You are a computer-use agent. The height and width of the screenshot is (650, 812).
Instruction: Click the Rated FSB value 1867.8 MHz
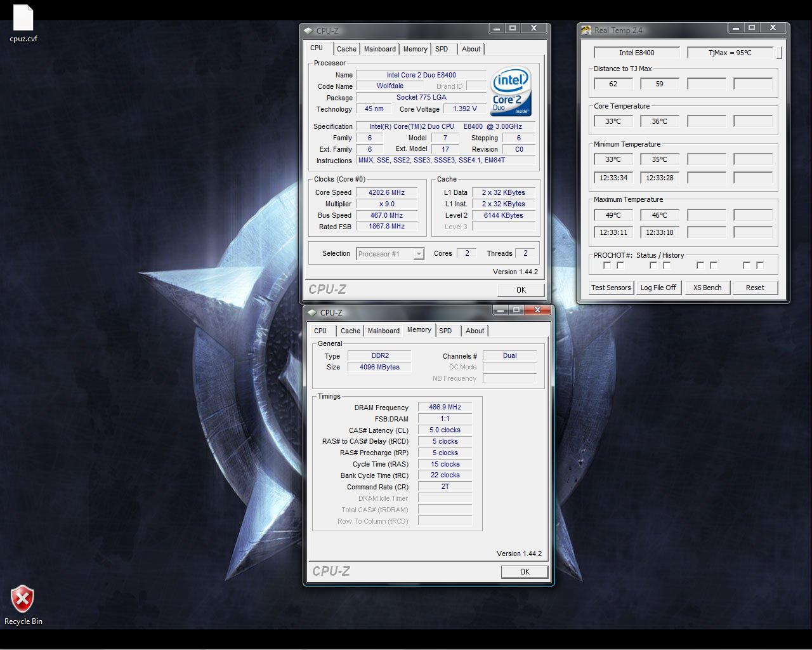[x=386, y=226]
